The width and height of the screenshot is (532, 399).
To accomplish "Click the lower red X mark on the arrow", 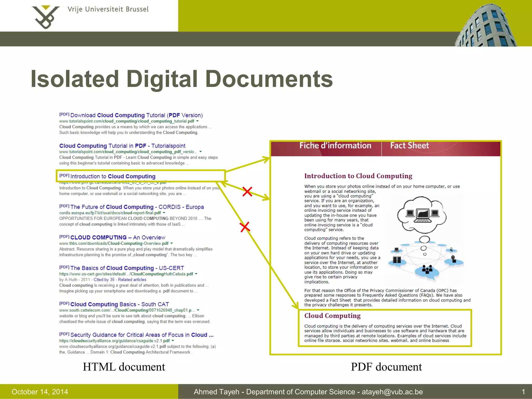I will tap(245, 227).
